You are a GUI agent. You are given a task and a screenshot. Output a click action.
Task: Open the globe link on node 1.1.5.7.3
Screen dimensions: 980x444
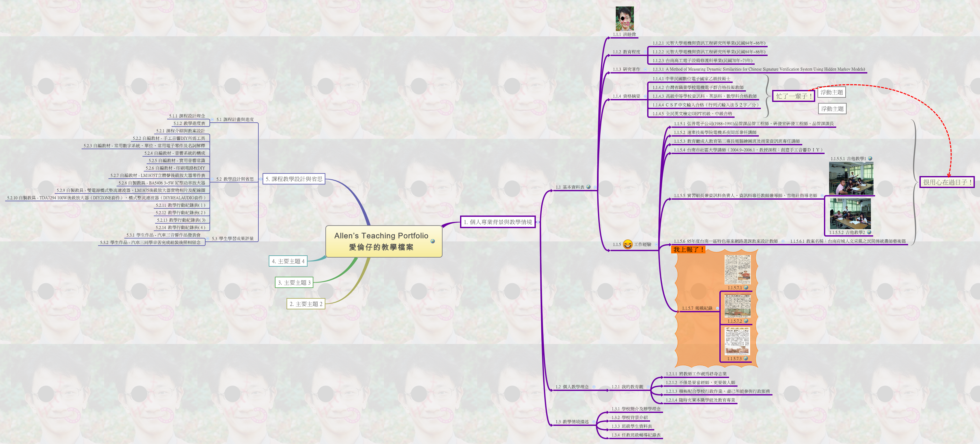[x=746, y=359]
